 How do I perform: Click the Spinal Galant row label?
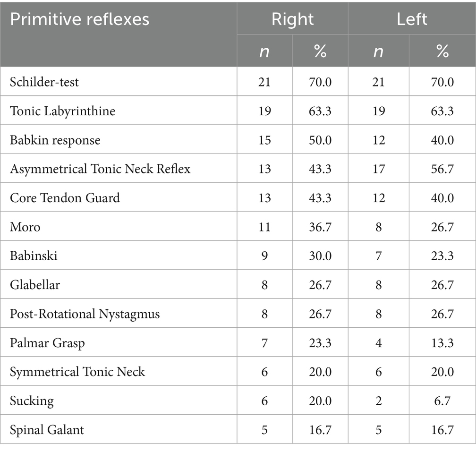point(47,430)
